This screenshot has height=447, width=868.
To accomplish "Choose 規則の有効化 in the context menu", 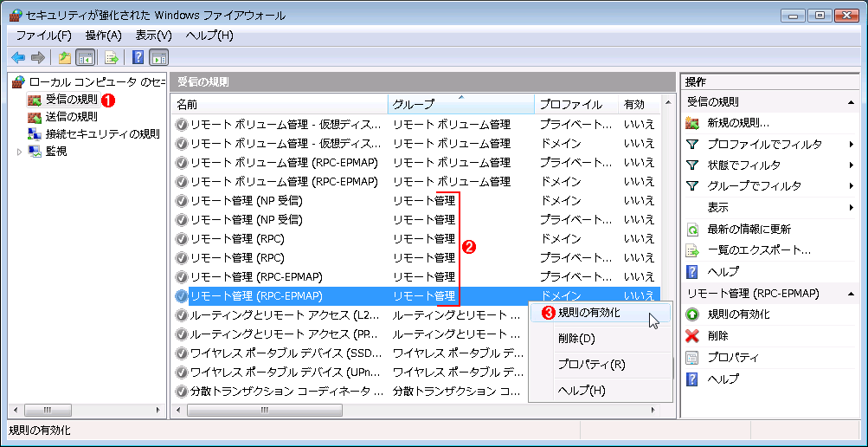I will 600,313.
